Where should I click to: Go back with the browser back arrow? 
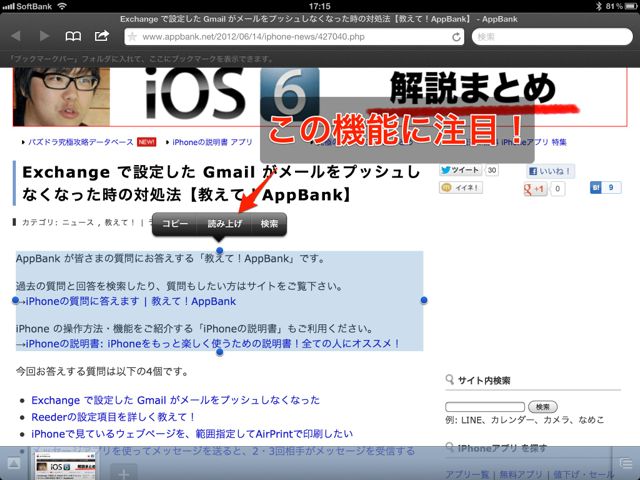point(16,36)
